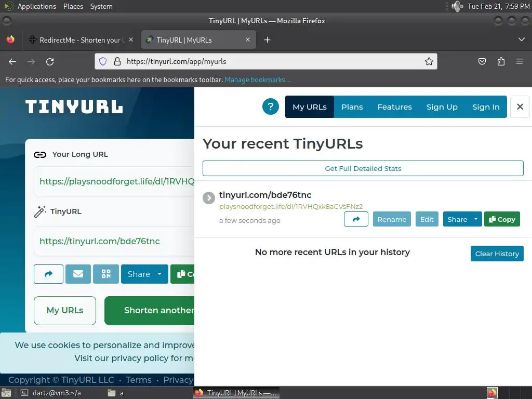Click the volume speaker icon

457,6
